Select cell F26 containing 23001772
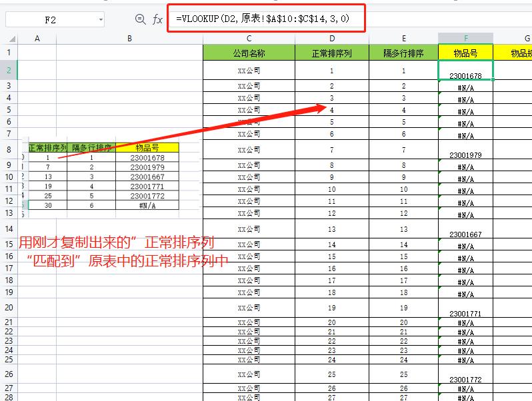The width and height of the screenshot is (532, 401). 465,374
